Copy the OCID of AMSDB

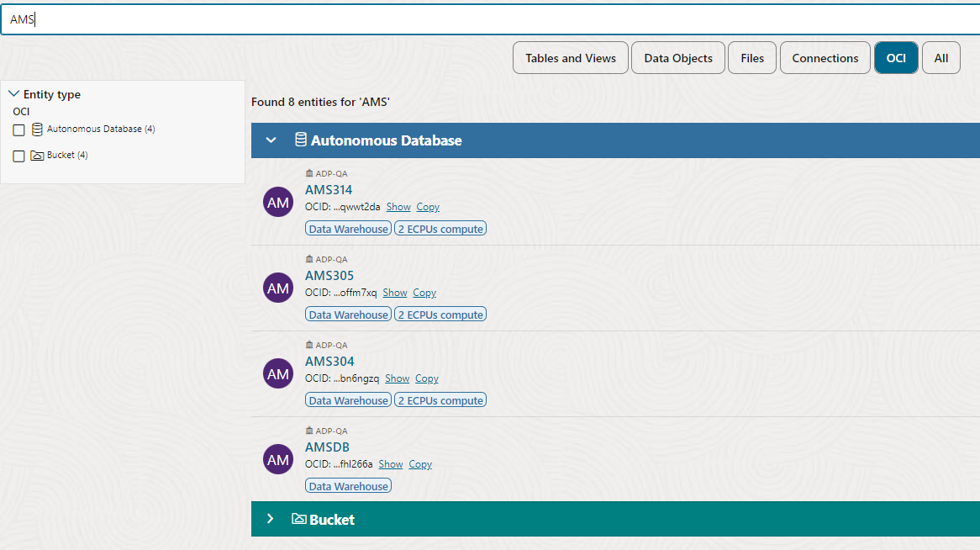(420, 463)
